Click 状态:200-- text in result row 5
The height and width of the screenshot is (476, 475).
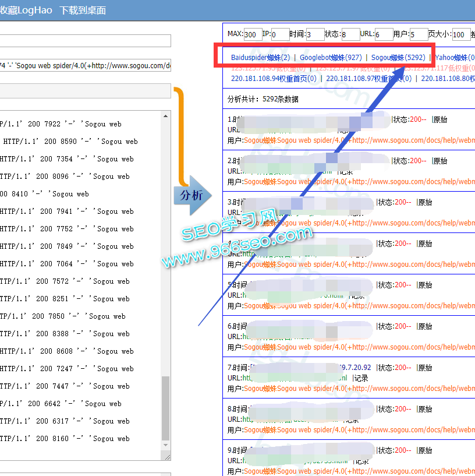tap(395, 285)
